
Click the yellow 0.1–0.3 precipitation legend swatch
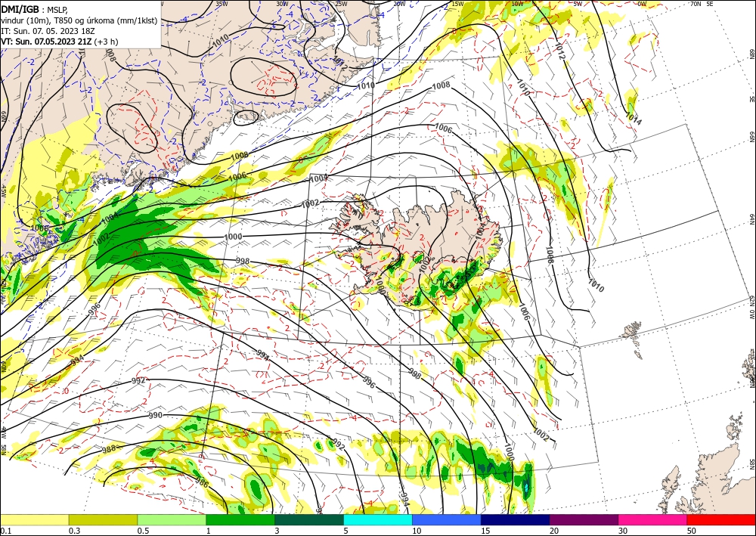34,519
